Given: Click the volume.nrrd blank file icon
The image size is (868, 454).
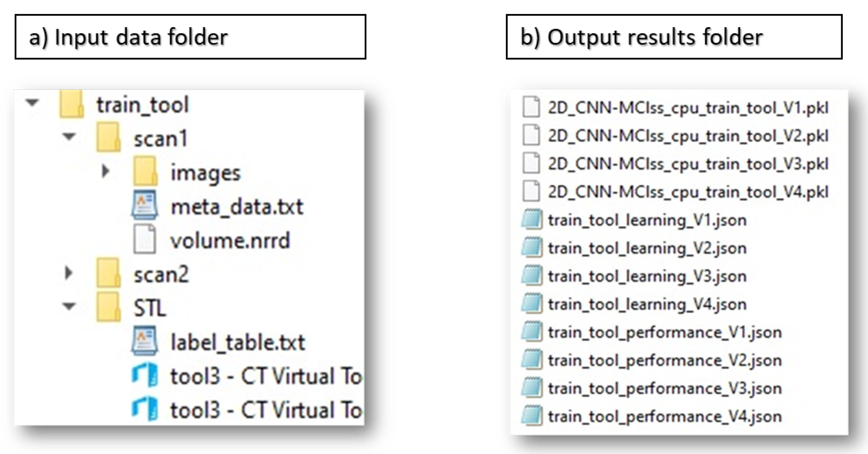Looking at the screenshot, I should point(144,239).
